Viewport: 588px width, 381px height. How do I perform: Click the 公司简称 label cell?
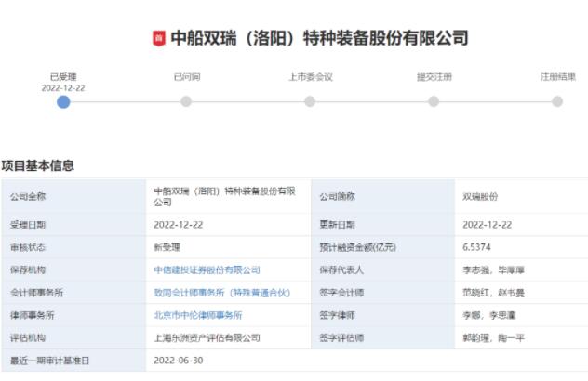point(383,196)
